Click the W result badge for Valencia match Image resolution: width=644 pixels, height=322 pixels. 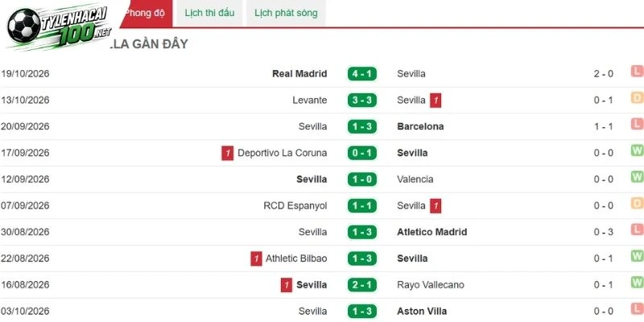(x=637, y=177)
